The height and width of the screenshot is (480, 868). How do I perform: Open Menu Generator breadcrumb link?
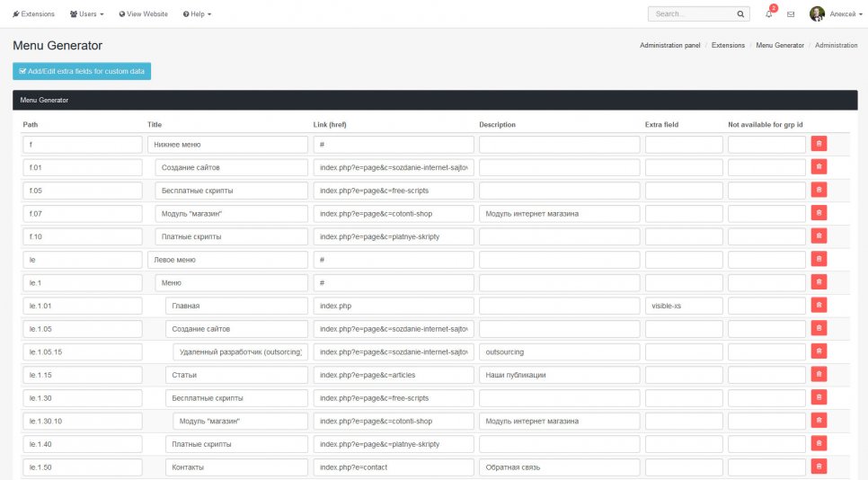click(780, 46)
